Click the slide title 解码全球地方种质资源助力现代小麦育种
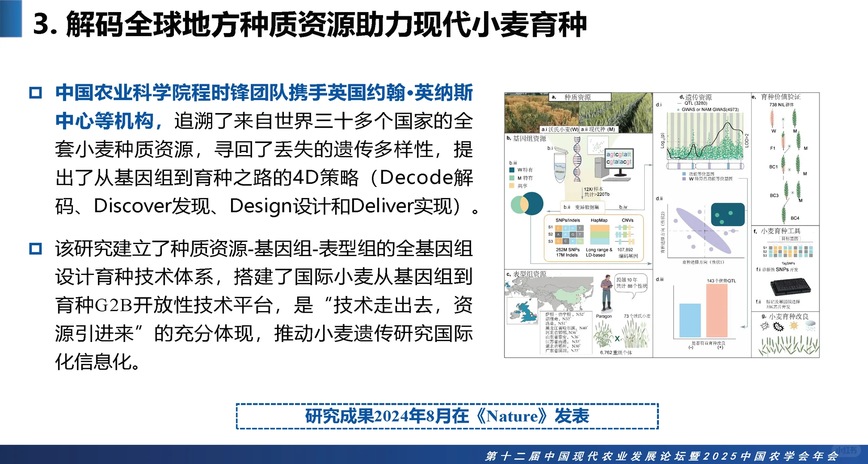This screenshot has height=464, width=868. (310, 24)
